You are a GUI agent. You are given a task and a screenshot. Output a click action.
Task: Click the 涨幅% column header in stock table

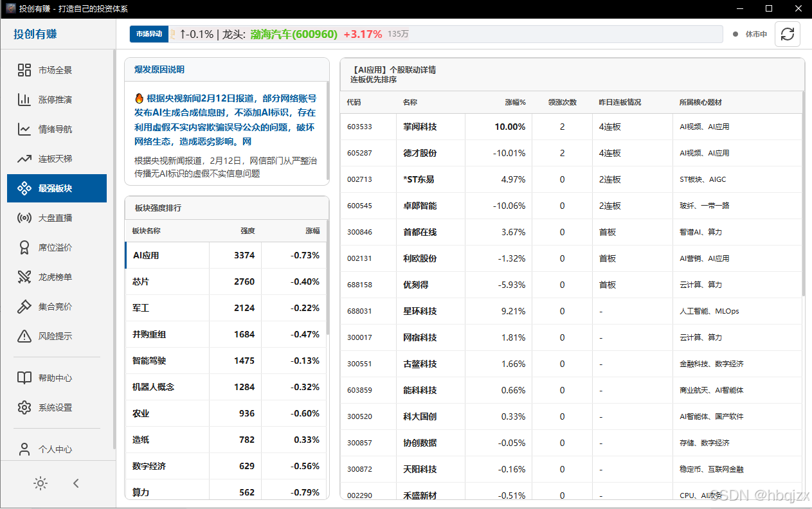(515, 102)
